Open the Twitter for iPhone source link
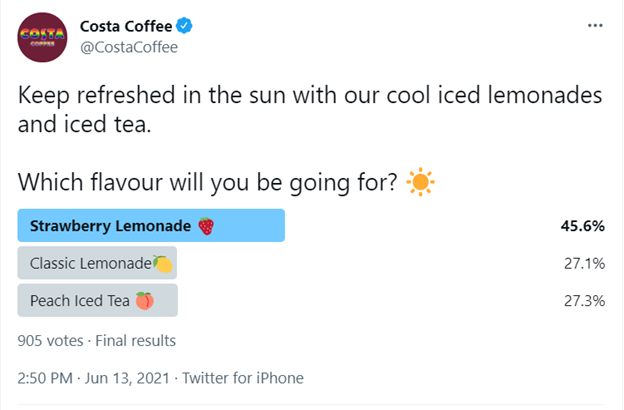Image resolution: width=624 pixels, height=410 pixels. click(x=243, y=378)
